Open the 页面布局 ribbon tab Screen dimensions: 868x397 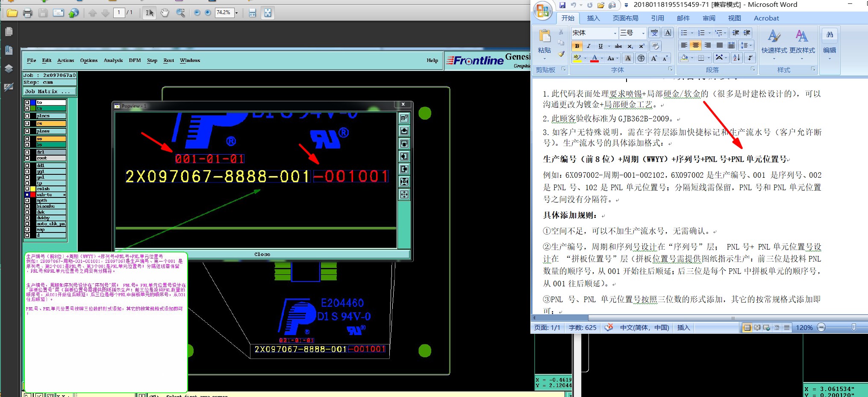(625, 18)
